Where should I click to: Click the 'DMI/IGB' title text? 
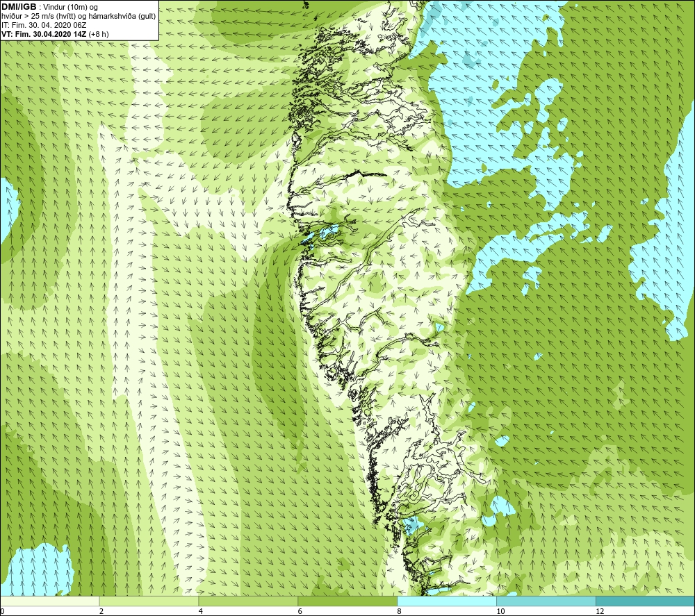click(19, 7)
